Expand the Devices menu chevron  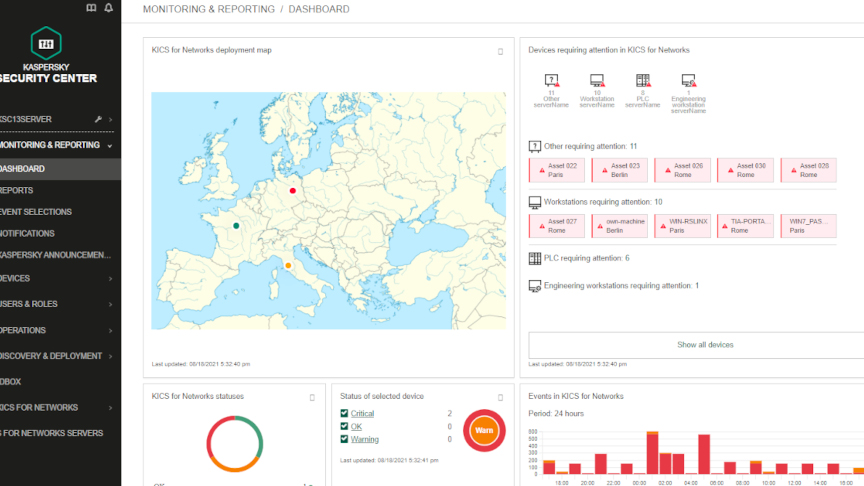click(110, 279)
